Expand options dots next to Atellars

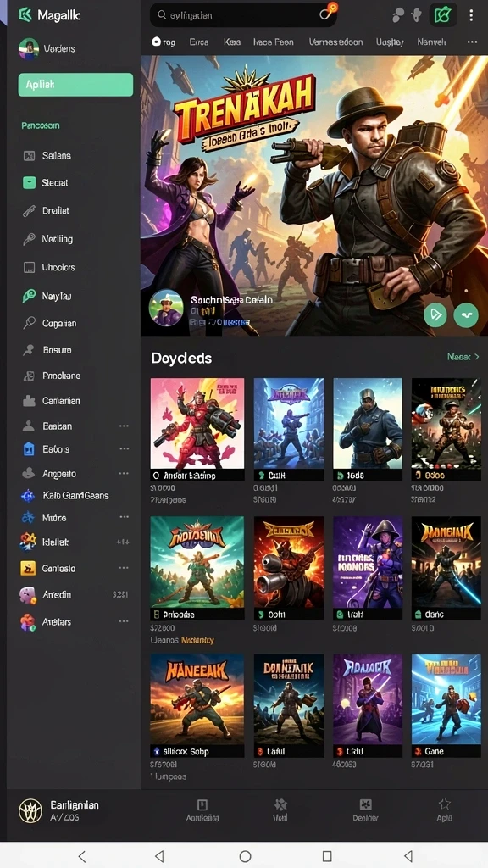pos(124,621)
